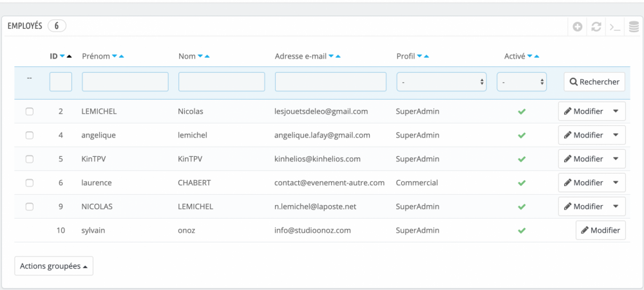This screenshot has height=290, width=644.
Task: Click the Rechercher search button
Action: point(594,82)
